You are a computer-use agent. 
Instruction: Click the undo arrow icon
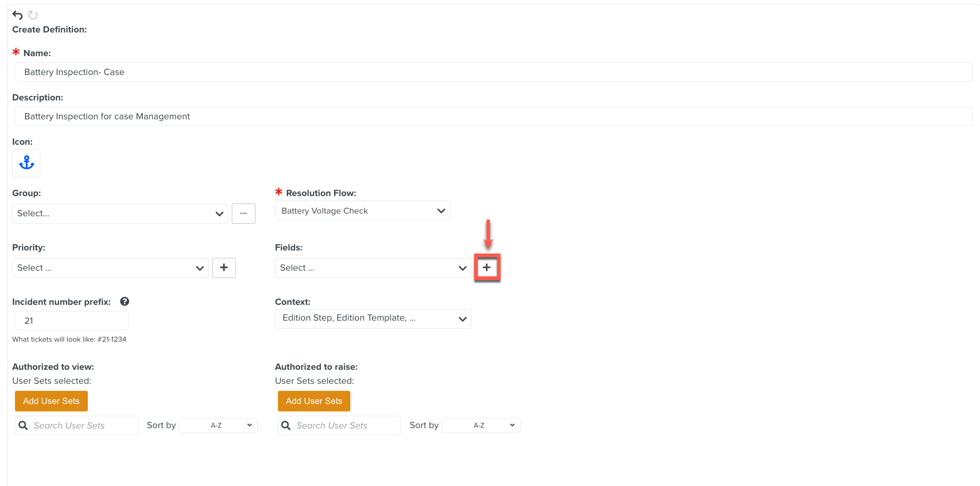pyautogui.click(x=18, y=15)
